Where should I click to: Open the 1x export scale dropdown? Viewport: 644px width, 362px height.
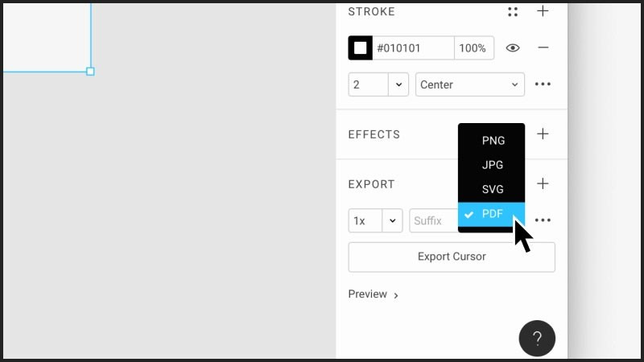coord(375,220)
